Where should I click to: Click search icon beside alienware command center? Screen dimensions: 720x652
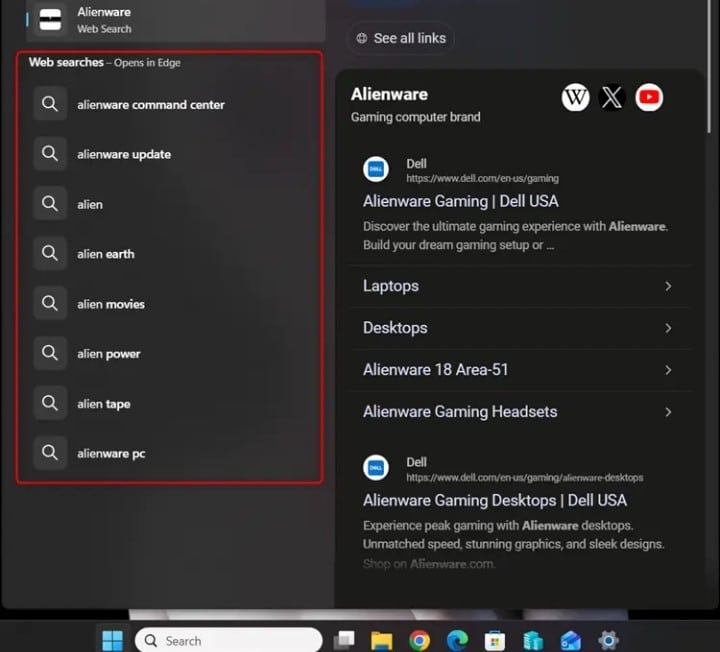coord(50,104)
